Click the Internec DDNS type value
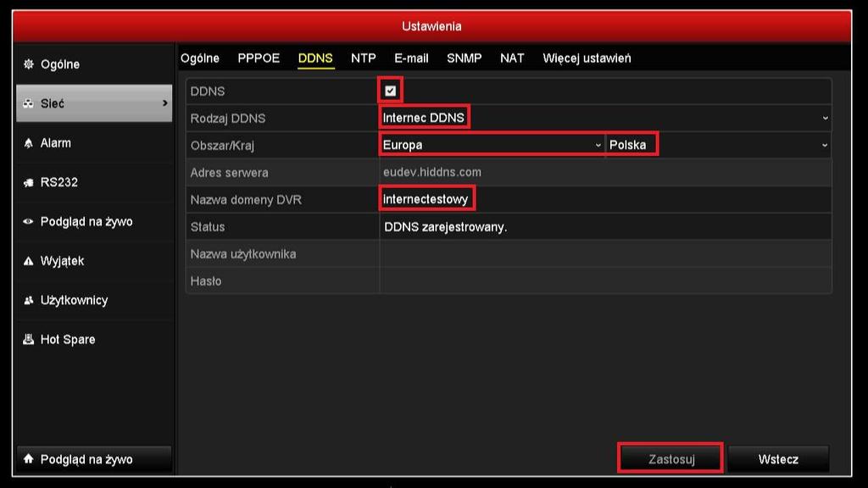868x488 pixels. point(424,118)
